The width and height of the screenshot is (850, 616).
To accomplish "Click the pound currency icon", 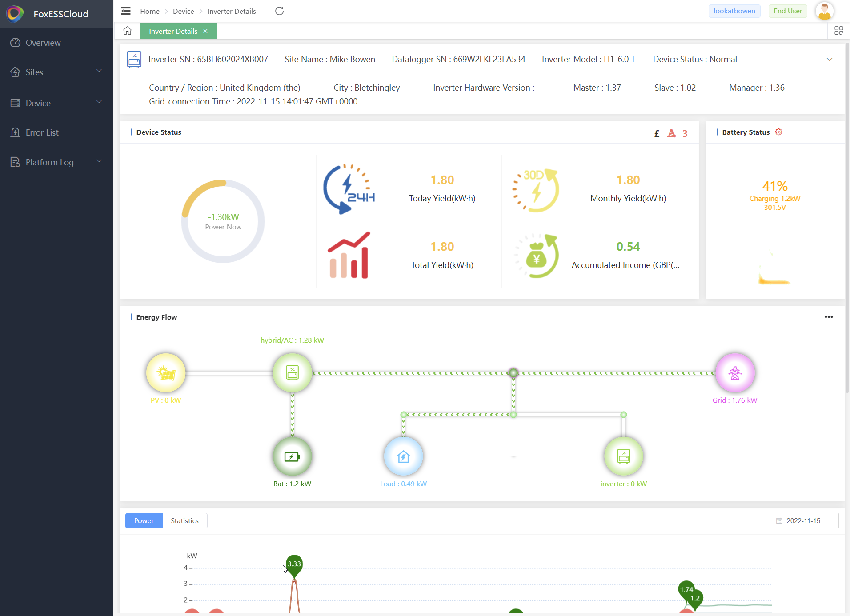I will [657, 133].
